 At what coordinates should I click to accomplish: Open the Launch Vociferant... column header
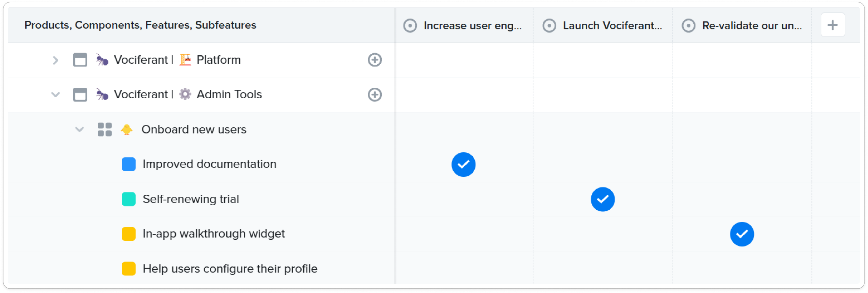(x=612, y=26)
